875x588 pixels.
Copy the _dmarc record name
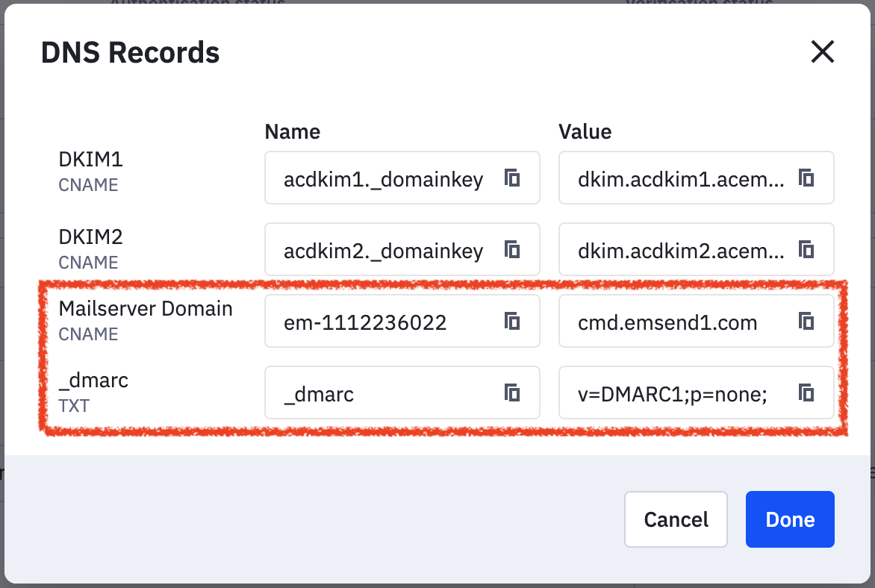coord(512,392)
